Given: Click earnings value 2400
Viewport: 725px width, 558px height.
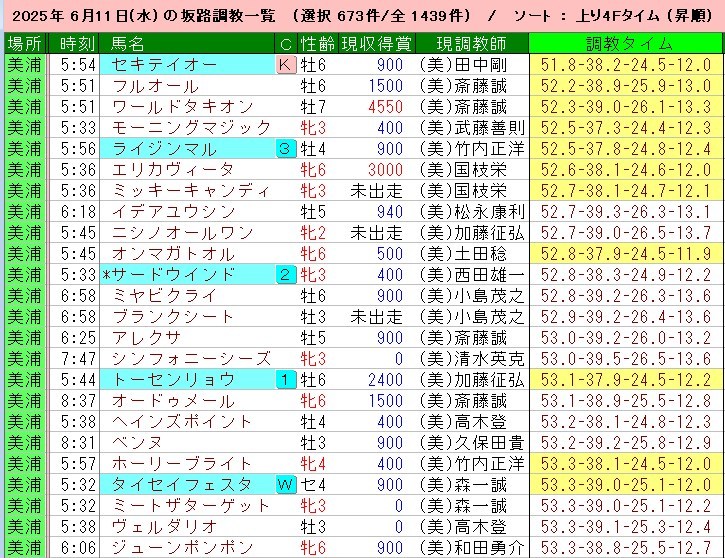Looking at the screenshot, I should 386,380.
